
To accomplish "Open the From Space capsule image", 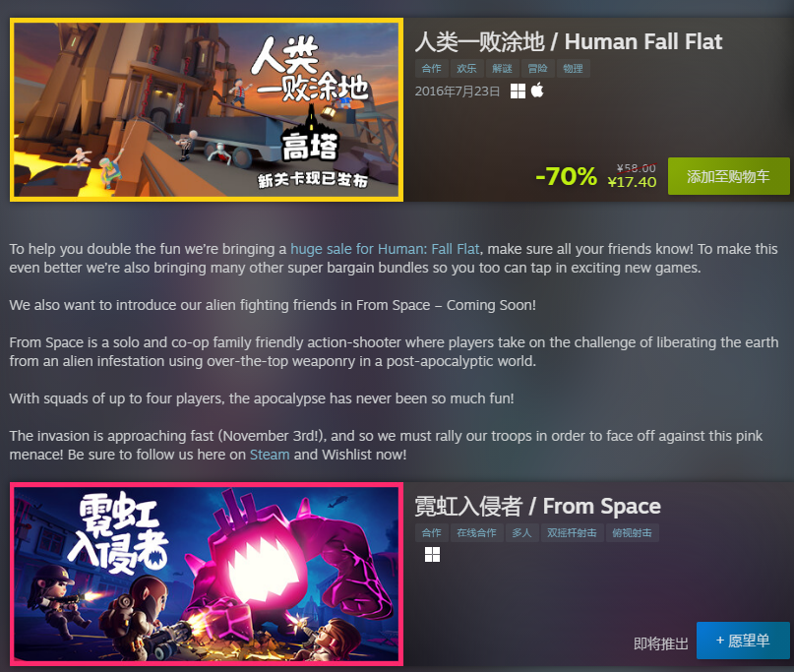I will pyautogui.click(x=207, y=574).
